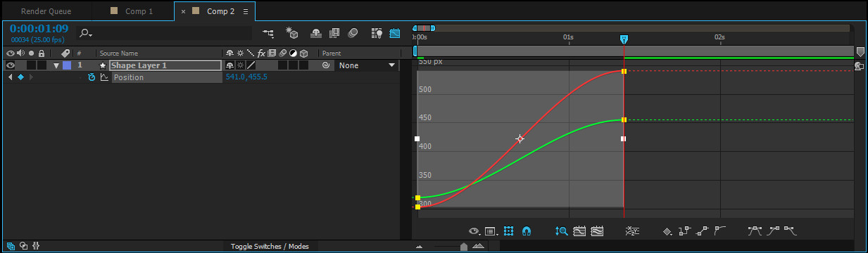Expand or collapse In/Out/Duration braces pane

pyautogui.click(x=35, y=246)
